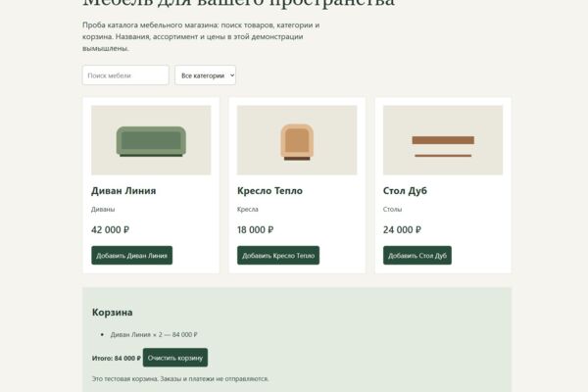Click the «Кресла» category label

(248, 210)
